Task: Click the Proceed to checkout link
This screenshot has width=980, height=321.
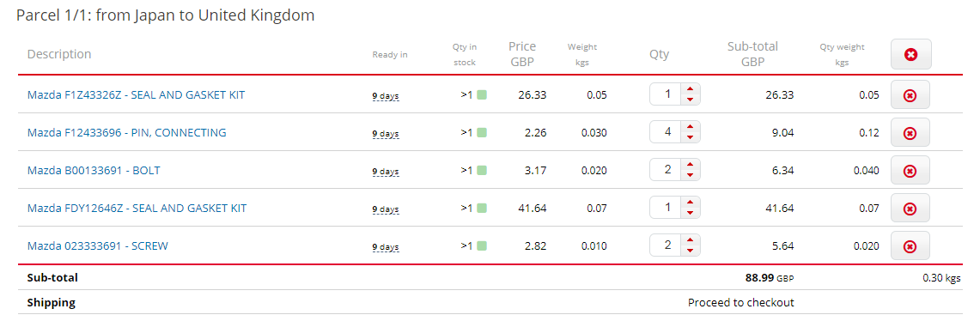Action: coord(740,303)
